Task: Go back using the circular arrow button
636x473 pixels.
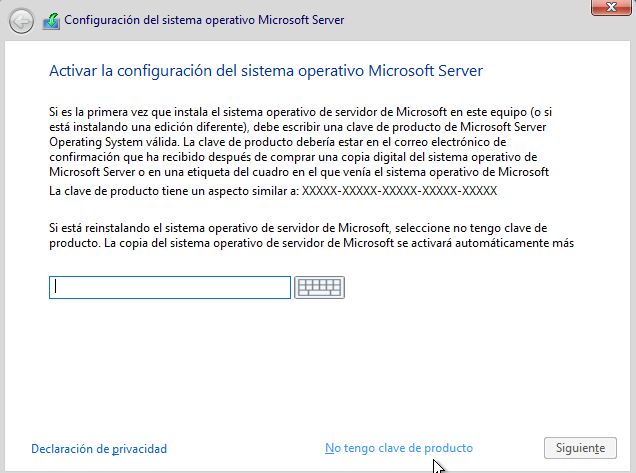Action: (21, 21)
